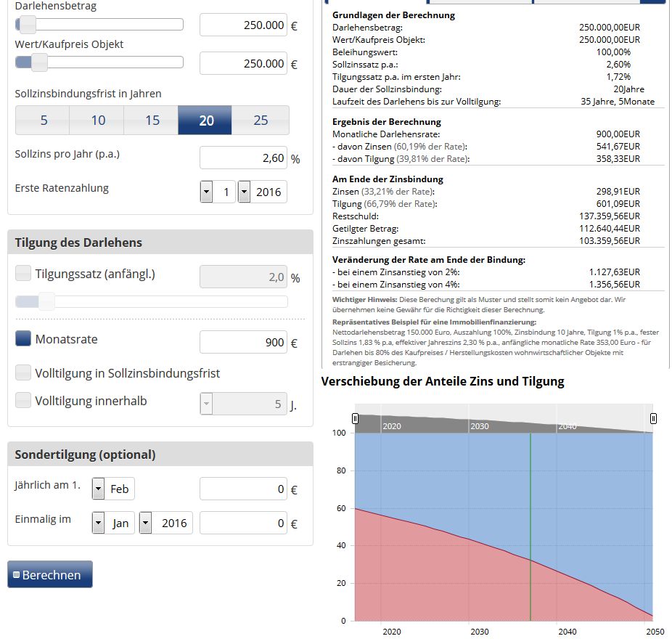Toggle the Monatsrate checkbox
The image size is (672, 644).
(x=23, y=338)
